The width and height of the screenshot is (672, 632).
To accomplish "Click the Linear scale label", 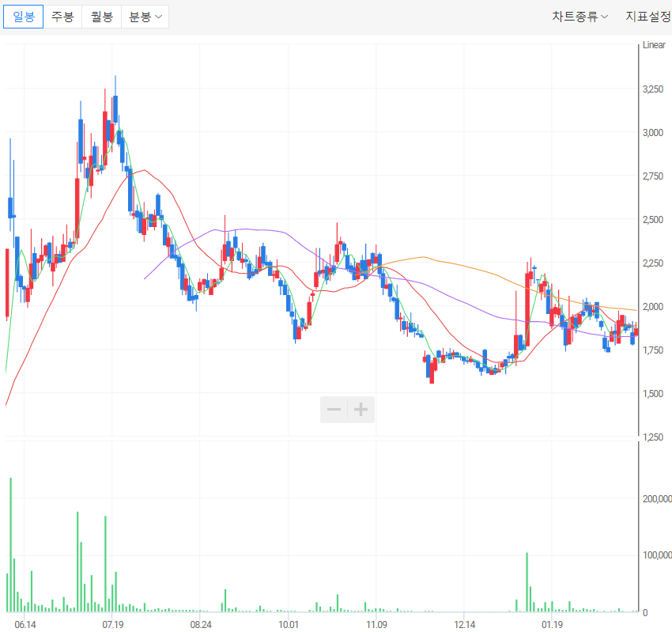I will pyautogui.click(x=654, y=45).
